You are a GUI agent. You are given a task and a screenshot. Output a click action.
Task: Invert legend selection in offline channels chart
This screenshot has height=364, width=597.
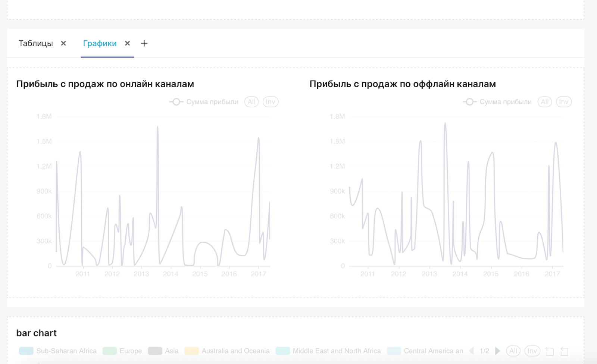pyautogui.click(x=564, y=102)
